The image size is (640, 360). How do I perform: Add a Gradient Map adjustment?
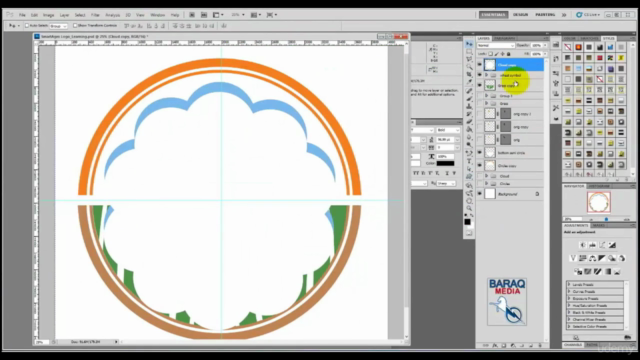coord(607,271)
